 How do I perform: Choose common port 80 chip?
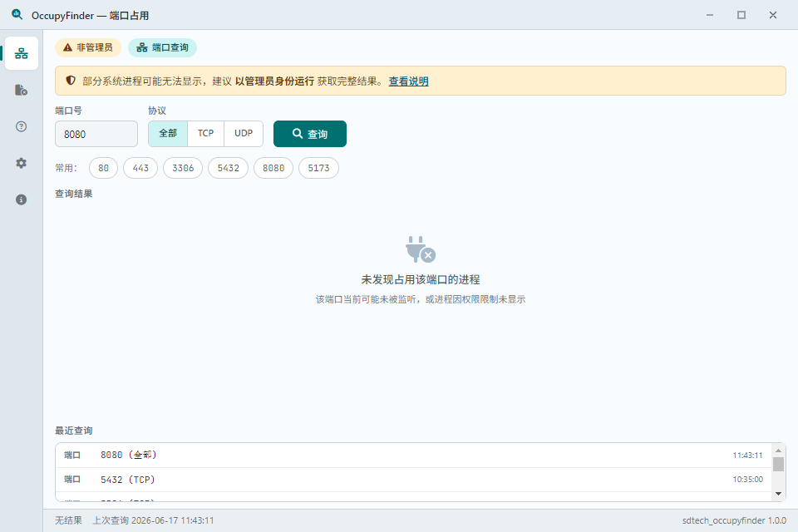tap(103, 168)
